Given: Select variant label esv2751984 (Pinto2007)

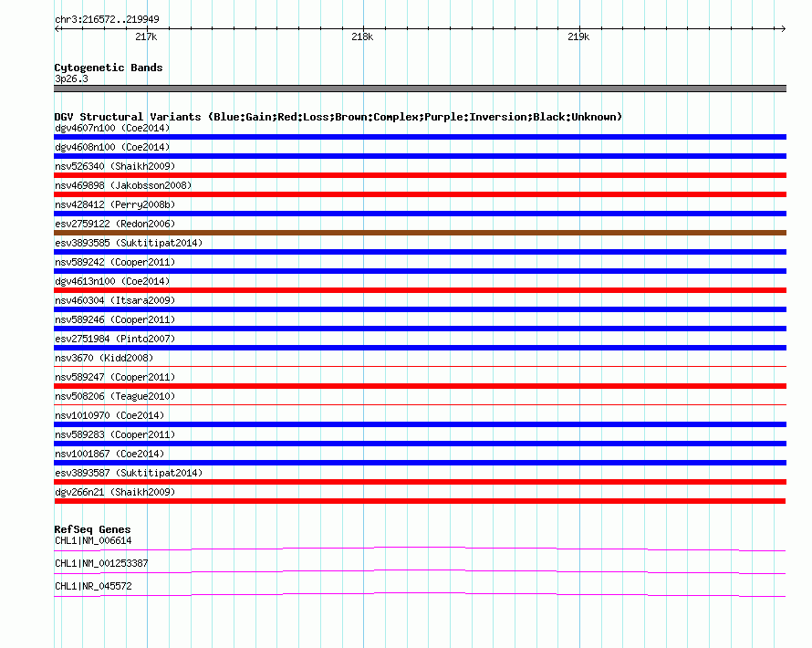Looking at the screenshot, I should (x=115, y=339).
